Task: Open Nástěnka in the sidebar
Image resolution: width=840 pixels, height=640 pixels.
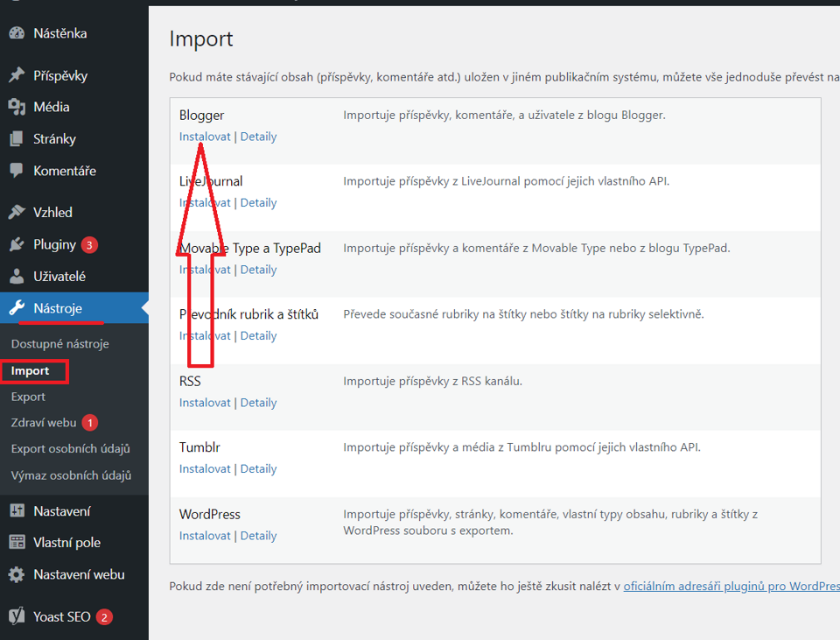Action: [x=60, y=33]
